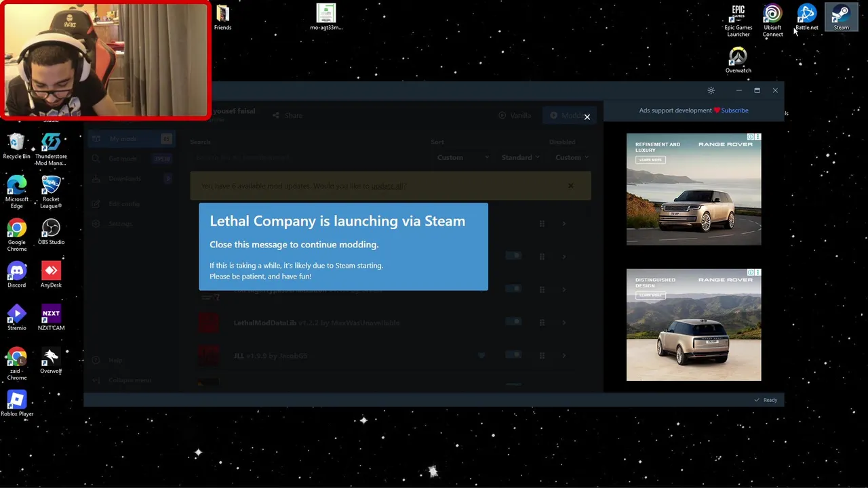Launch OBS Studio desktop shortcut

tap(51, 232)
